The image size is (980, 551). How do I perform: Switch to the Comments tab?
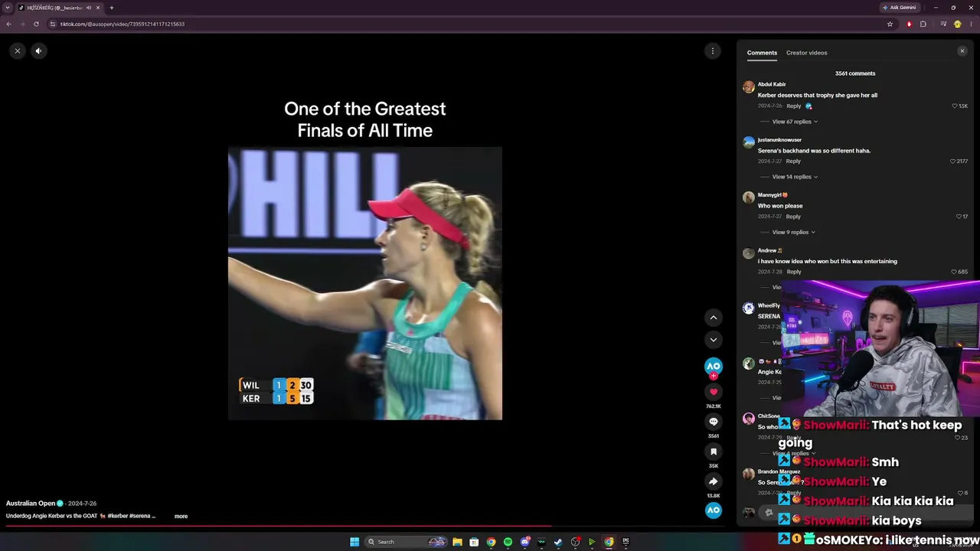pos(762,53)
